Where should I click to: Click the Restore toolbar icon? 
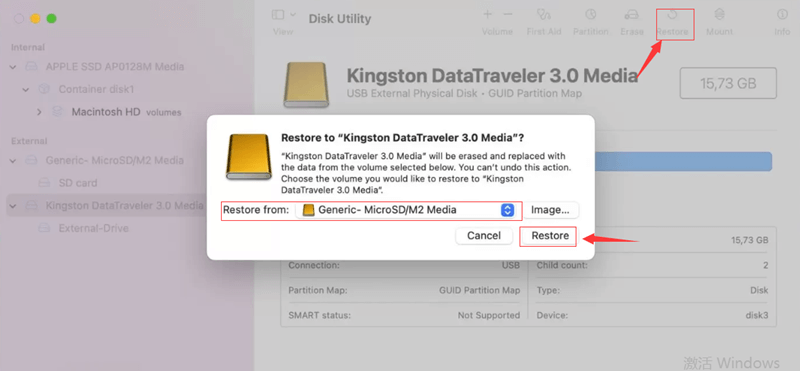(x=672, y=14)
